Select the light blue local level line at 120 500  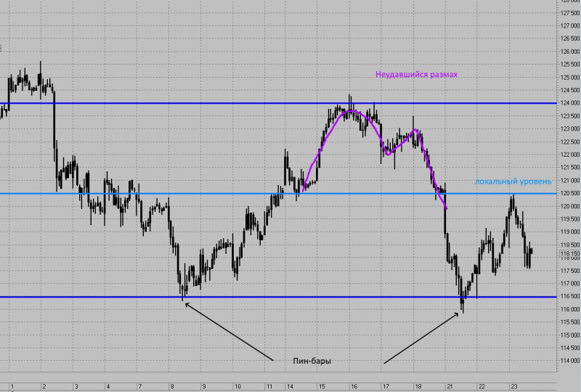278,194
